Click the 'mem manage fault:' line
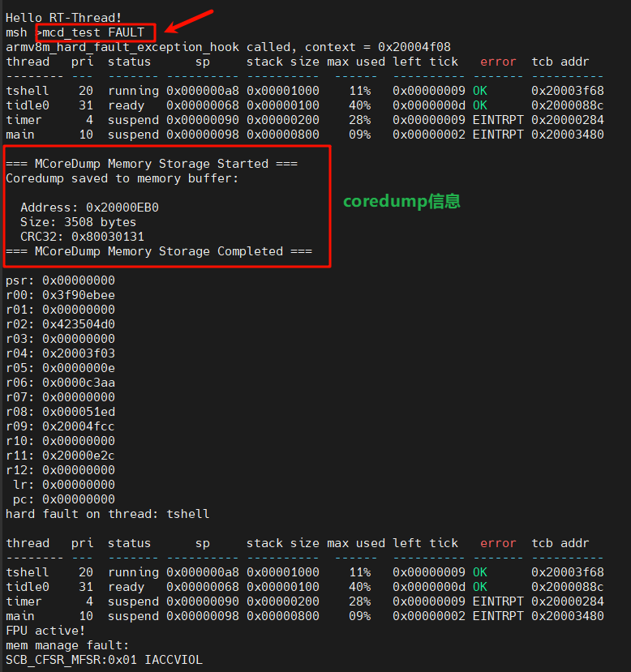 click(67, 645)
